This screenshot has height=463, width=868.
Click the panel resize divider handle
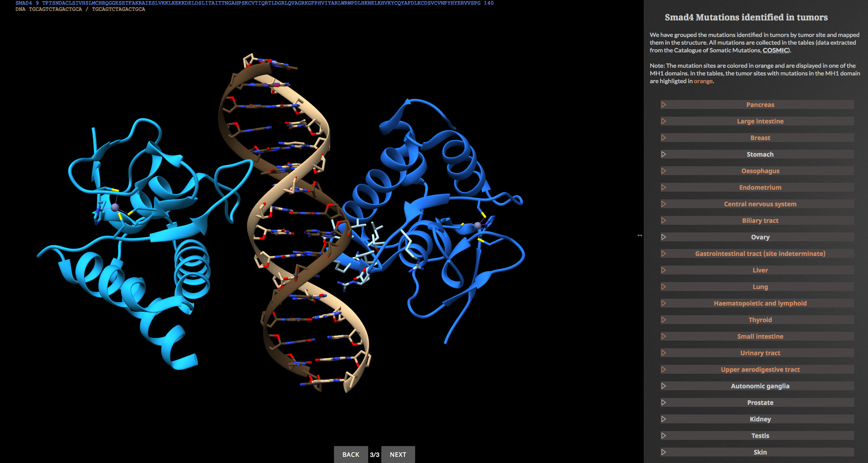639,235
